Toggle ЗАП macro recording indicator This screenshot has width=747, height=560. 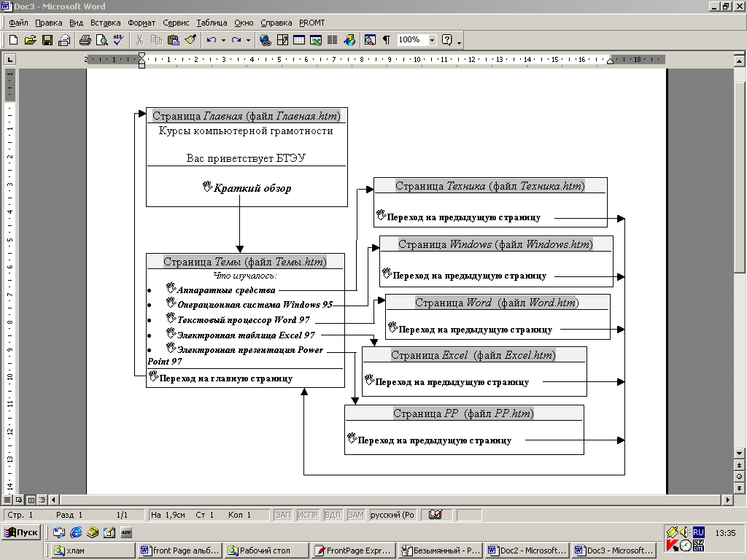click(283, 515)
